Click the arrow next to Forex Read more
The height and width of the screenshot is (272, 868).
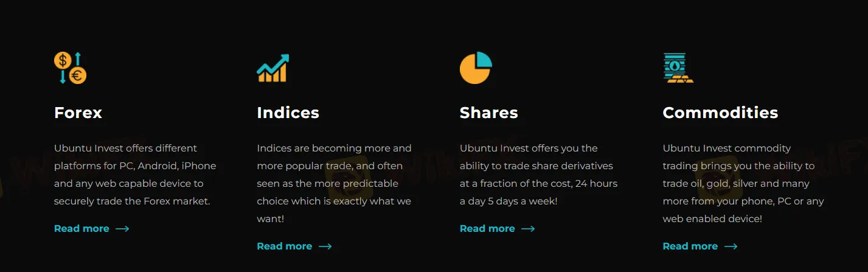coord(122,229)
